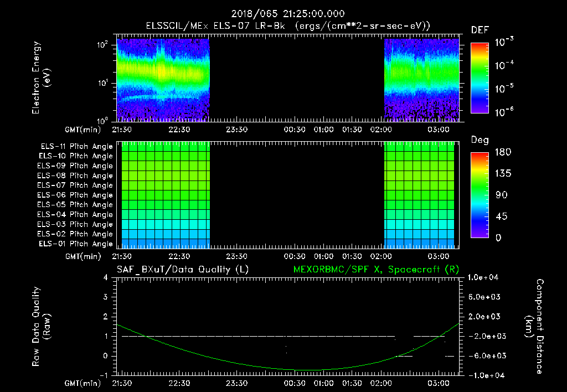Click the "0" value on the Deg scale
This screenshot has height=392, width=567.
pos(498,238)
